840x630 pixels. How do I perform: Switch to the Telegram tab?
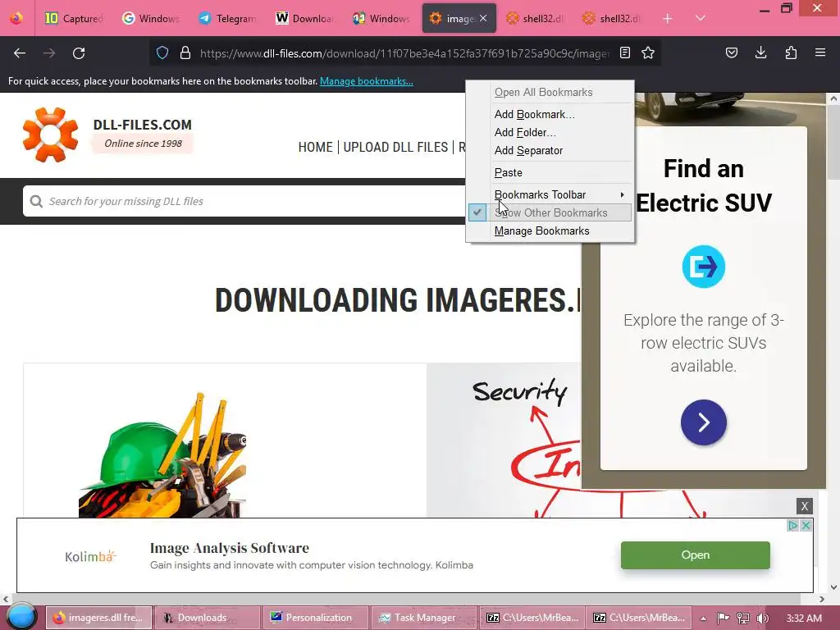coord(228,18)
